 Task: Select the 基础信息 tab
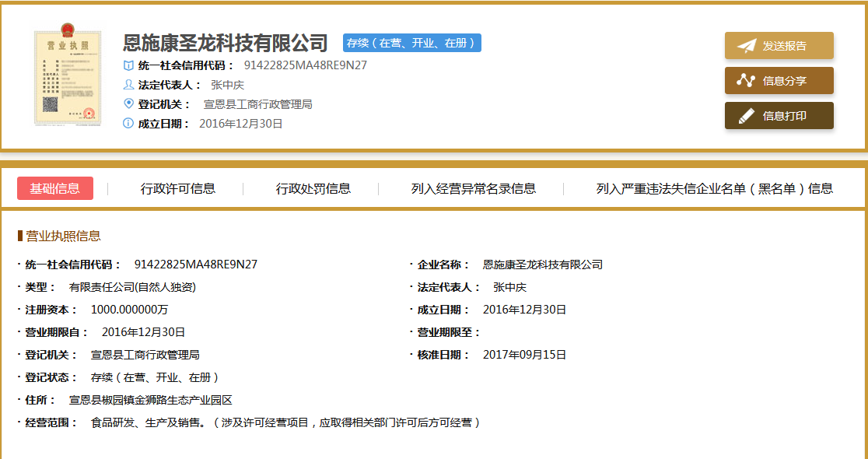(55, 188)
